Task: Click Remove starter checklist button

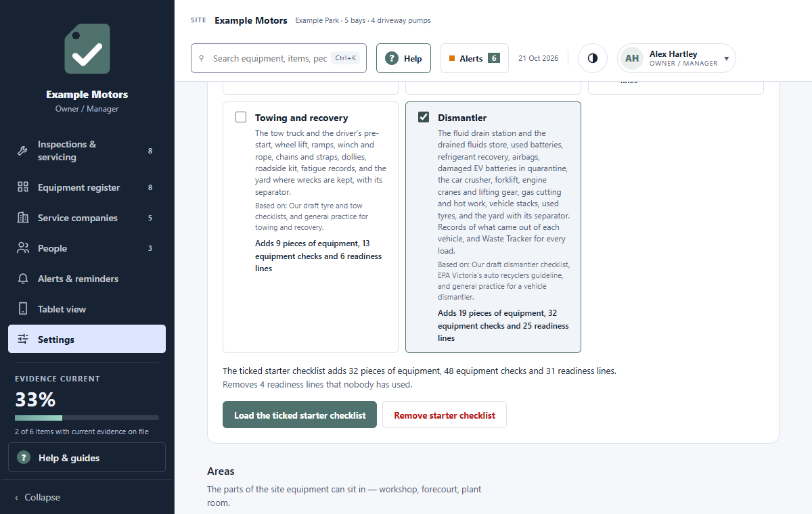Action: [445, 415]
